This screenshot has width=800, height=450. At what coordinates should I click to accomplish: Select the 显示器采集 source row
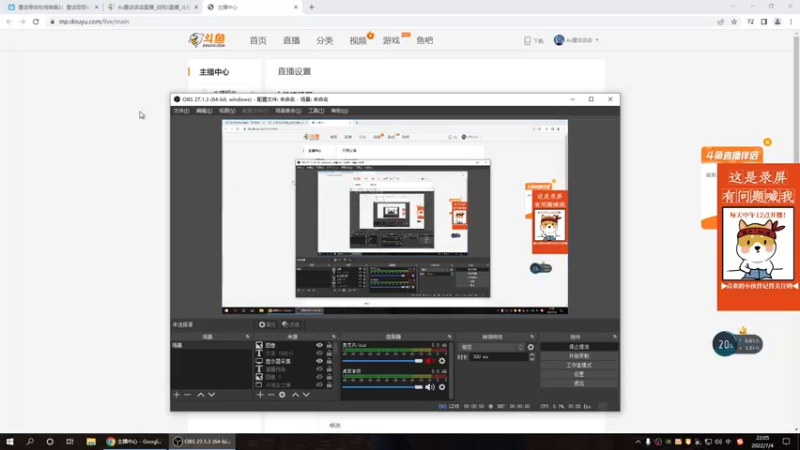click(x=294, y=361)
